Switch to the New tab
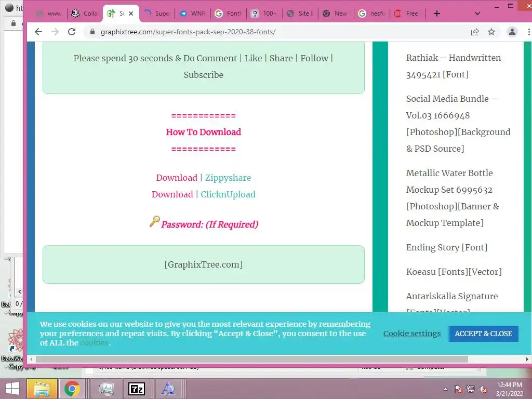 coord(336,14)
